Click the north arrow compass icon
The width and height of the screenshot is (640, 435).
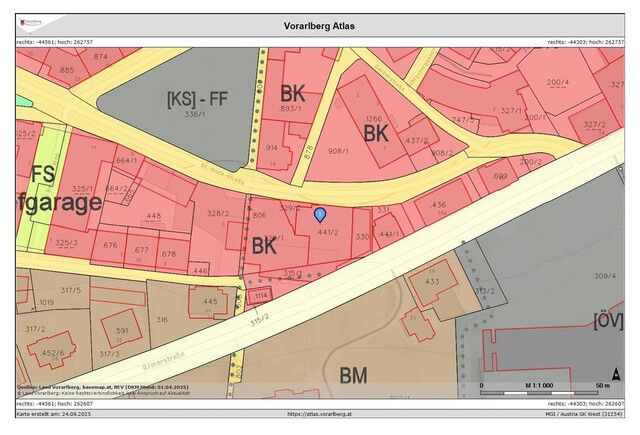[616, 374]
